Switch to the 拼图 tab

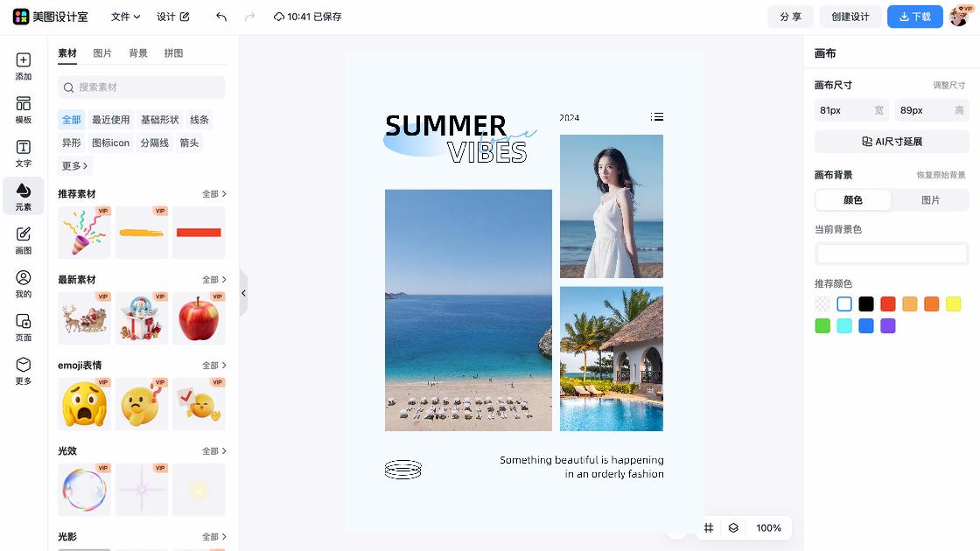174,53
